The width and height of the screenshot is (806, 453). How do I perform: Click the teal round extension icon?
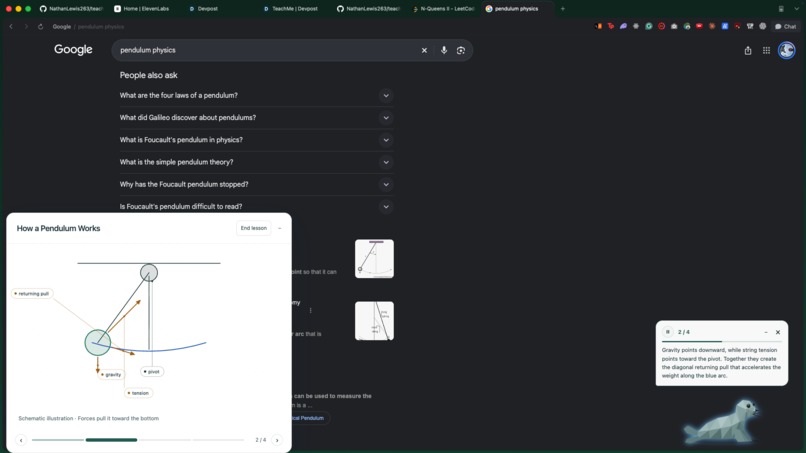pyautogui.click(x=649, y=26)
